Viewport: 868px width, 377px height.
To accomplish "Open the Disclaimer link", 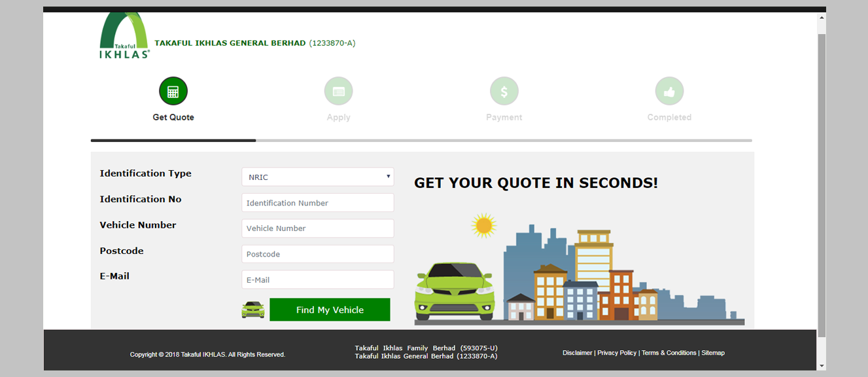I will [577, 353].
